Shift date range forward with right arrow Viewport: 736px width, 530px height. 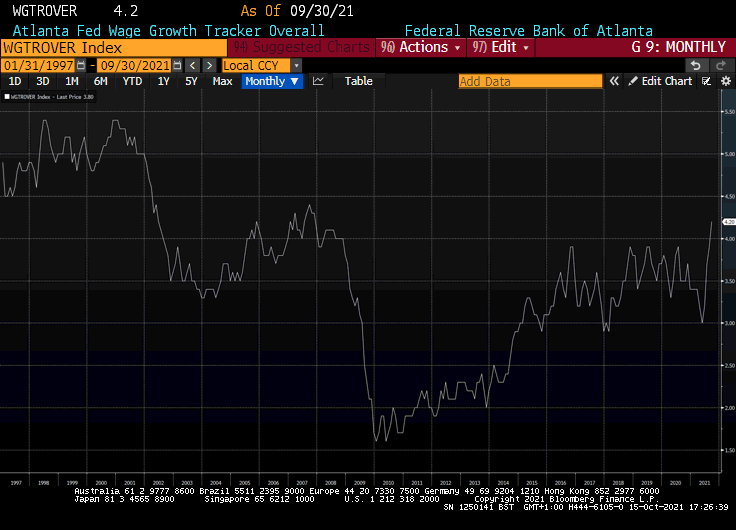(208, 65)
